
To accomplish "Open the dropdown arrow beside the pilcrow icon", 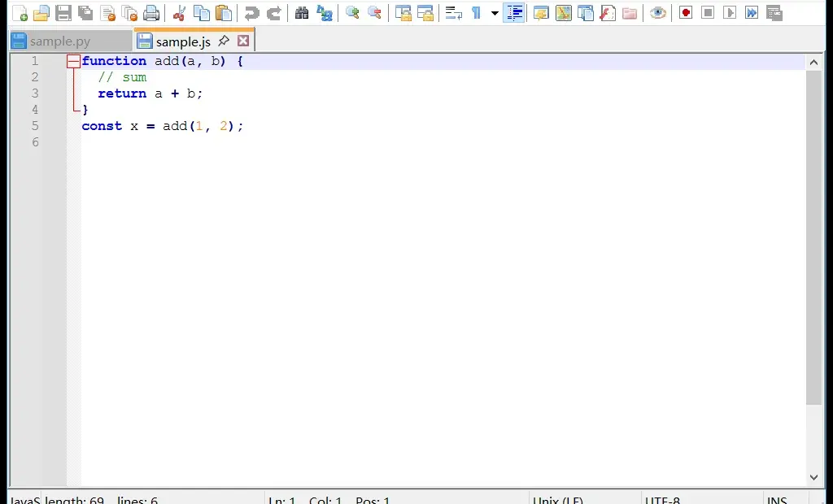I will pos(495,13).
